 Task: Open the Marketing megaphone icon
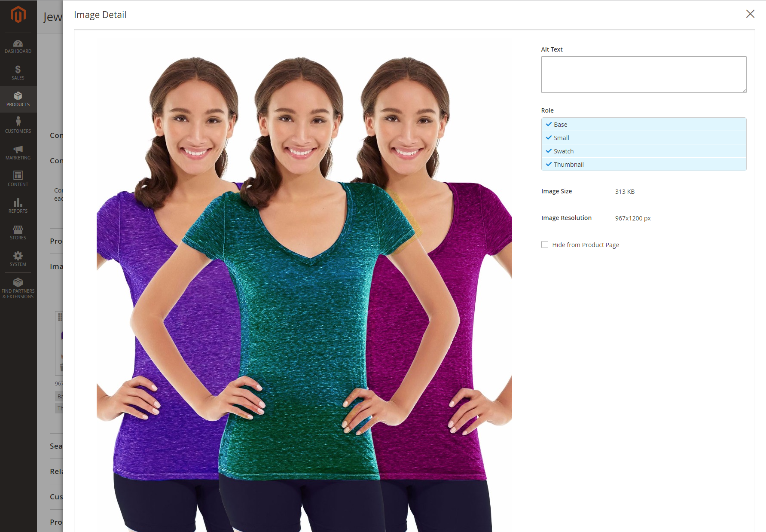click(x=18, y=149)
